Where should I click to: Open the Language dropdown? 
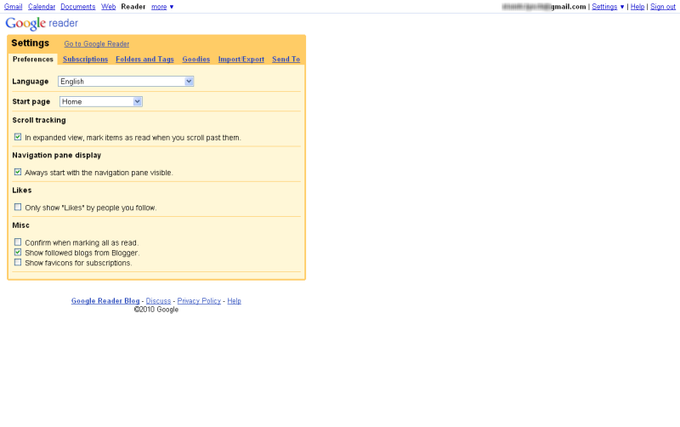(126, 81)
